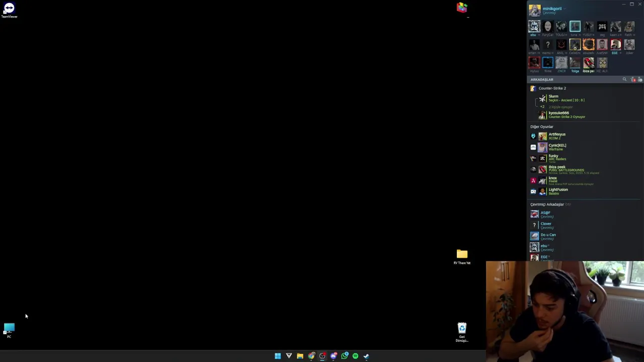Switch to OBS Studio in the taskbar
The image size is (644, 362).
click(x=323, y=356)
